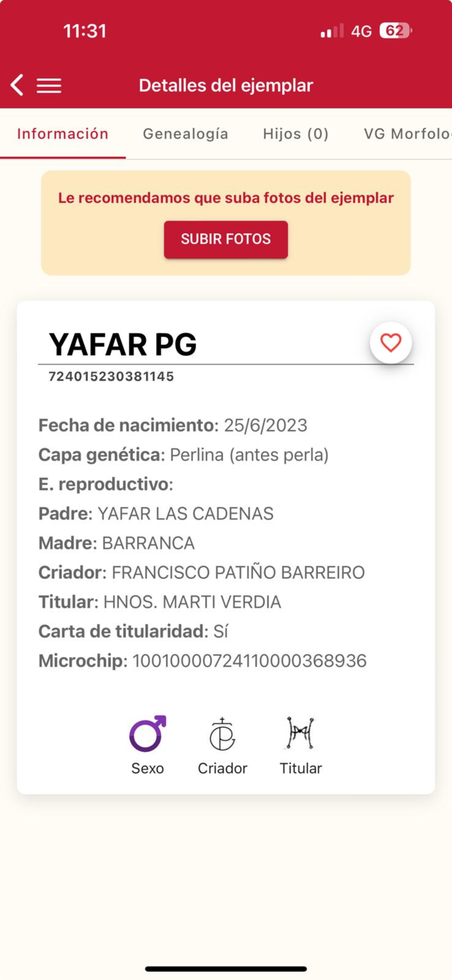The width and height of the screenshot is (452, 980).
Task: Open the Hijos (0) tab
Action: coord(296,134)
